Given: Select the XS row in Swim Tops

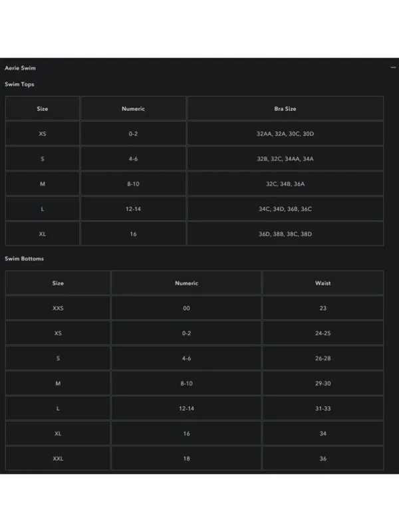Looking at the screenshot, I should (x=194, y=134).
